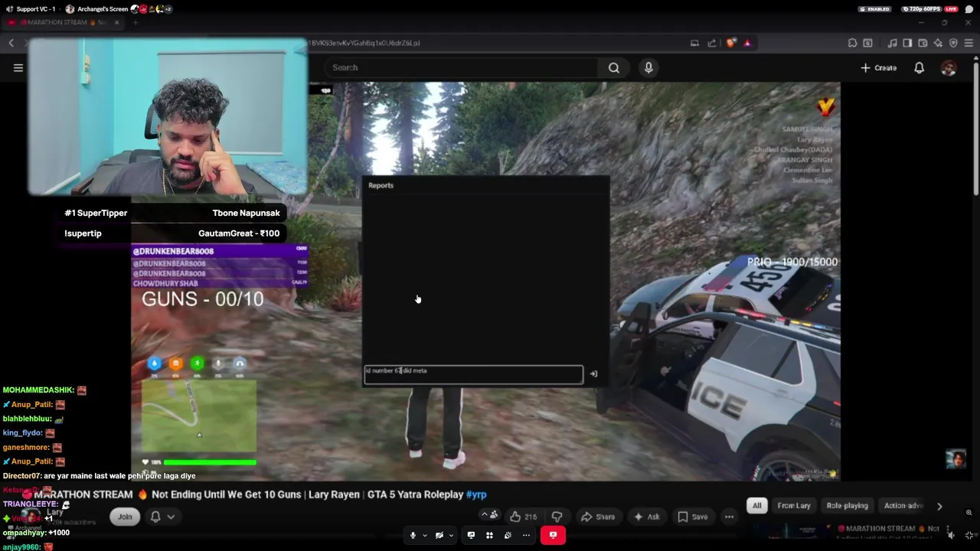Show more chips with right chevron
Viewport: 980px width, 551px height.
(939, 506)
